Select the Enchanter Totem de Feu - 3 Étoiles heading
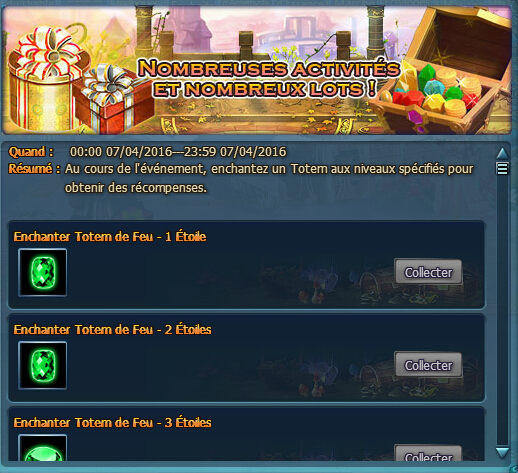This screenshot has width=518, height=473. click(x=112, y=422)
